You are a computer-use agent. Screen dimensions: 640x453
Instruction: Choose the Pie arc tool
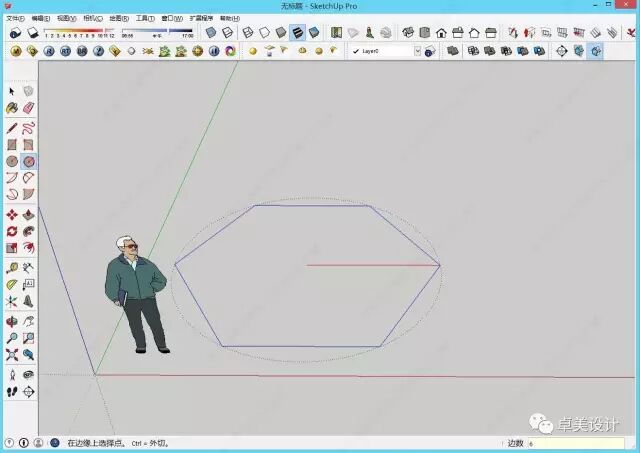point(29,195)
